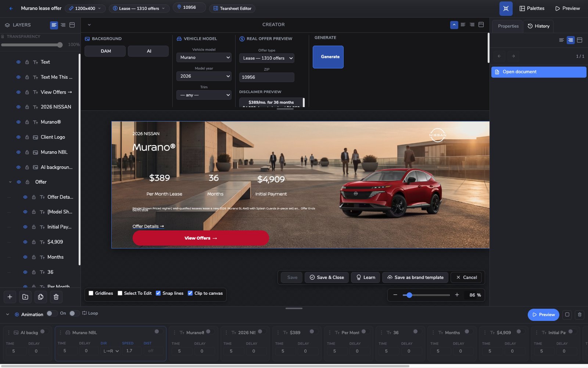The width and height of the screenshot is (588, 368).
Task: Click the blue collapse panels icon button
Action: pyautogui.click(x=506, y=8)
